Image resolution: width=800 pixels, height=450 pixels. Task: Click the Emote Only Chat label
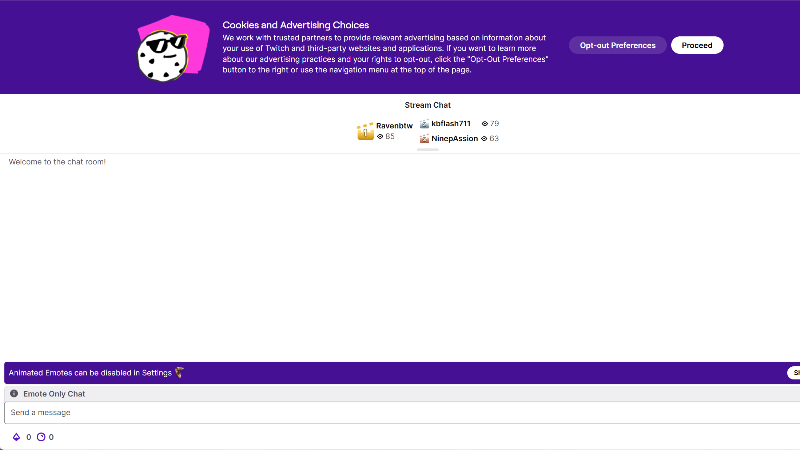coord(54,394)
